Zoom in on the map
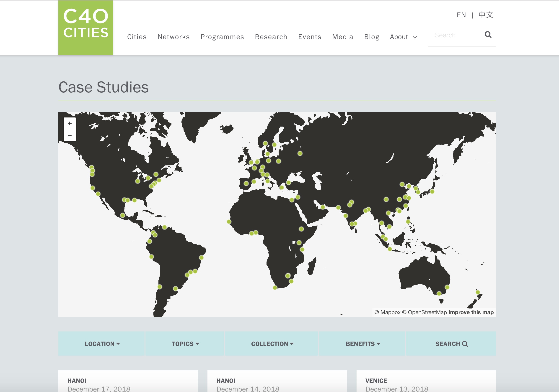Viewport: 559px width, 392px height. 70,124
